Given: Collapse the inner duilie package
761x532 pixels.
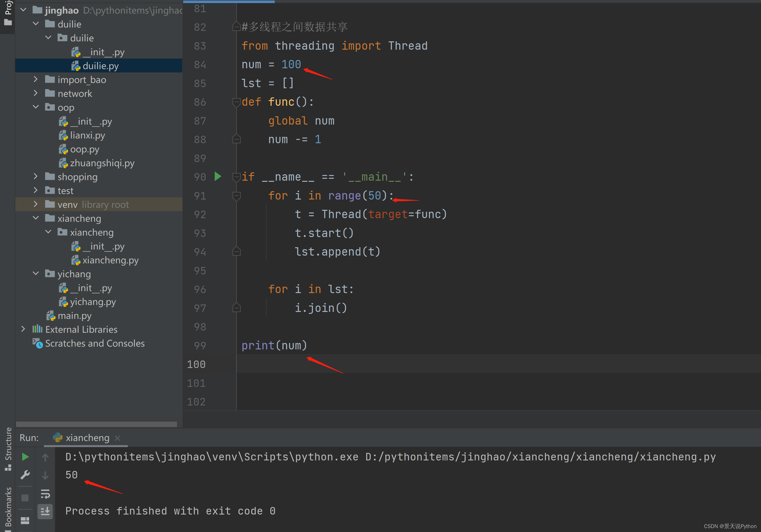Looking at the screenshot, I should [48, 38].
